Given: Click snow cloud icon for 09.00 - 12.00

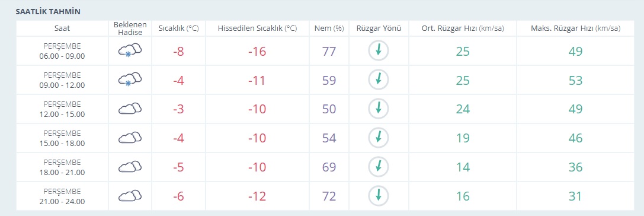Looking at the screenshot, I should (130, 80).
